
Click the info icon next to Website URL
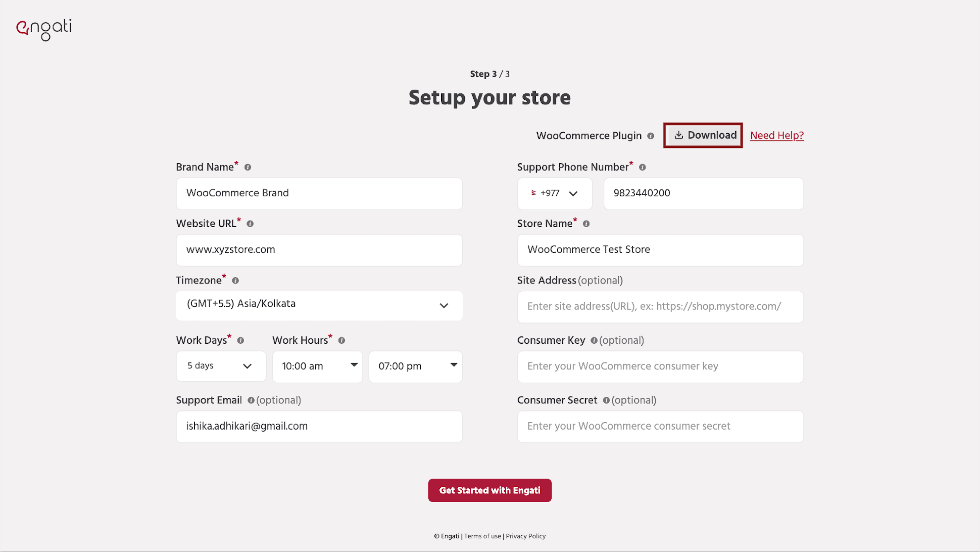(x=250, y=224)
